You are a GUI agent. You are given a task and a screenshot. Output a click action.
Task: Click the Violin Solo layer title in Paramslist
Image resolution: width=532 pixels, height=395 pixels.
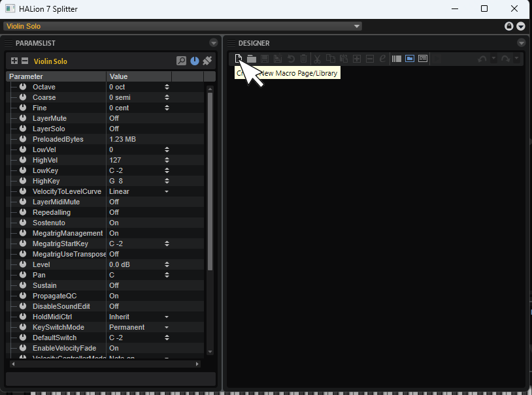[50, 61]
